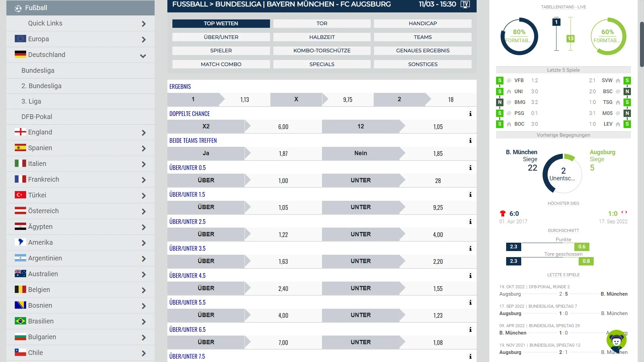Click the Chile flag icon
This screenshot has width=644, height=362.
point(20,353)
